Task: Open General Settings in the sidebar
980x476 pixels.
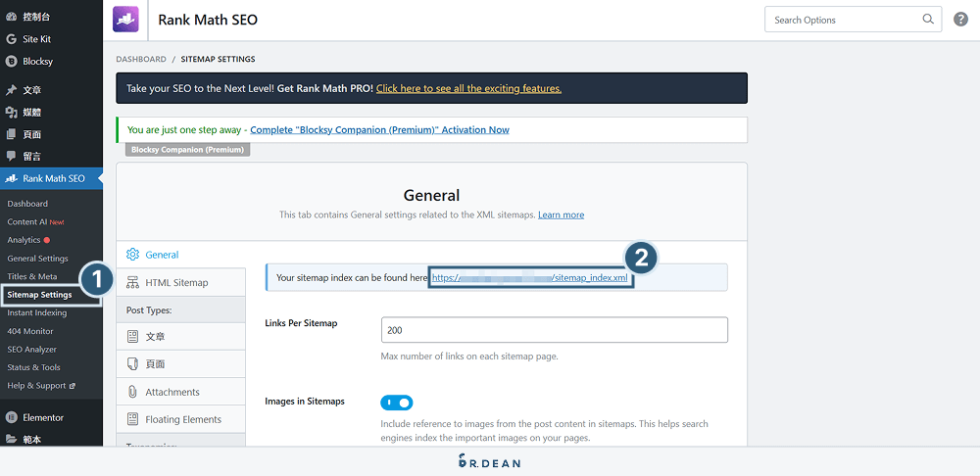Action: click(37, 258)
